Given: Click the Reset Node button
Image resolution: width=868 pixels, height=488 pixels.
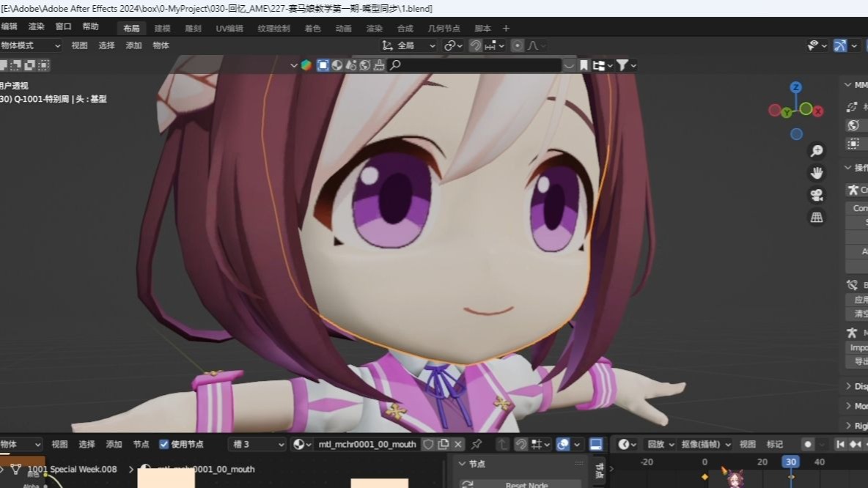Looking at the screenshot, I should coord(521,484).
